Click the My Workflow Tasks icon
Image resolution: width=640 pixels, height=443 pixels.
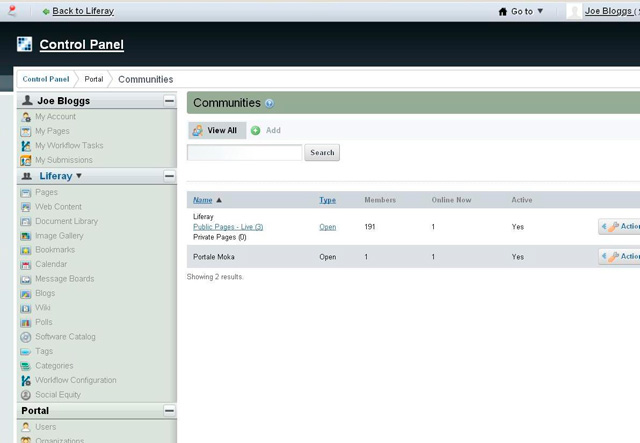[x=26, y=146]
